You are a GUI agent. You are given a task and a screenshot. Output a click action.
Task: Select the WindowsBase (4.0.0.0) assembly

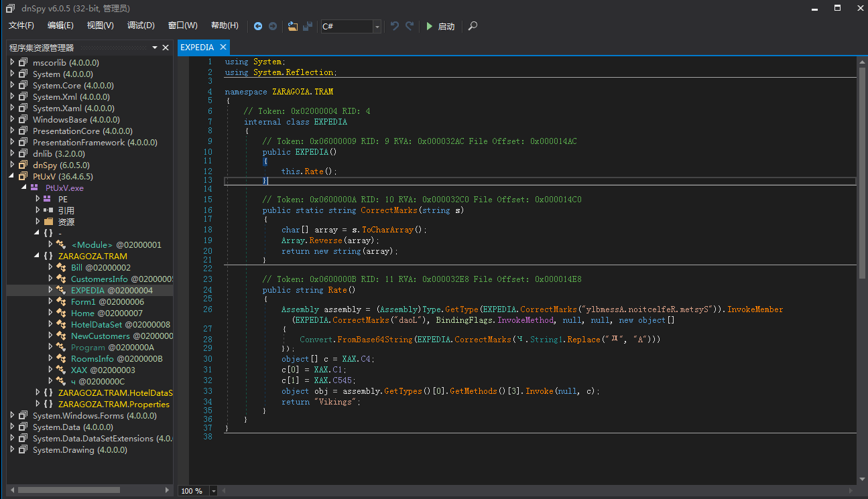[x=76, y=119]
